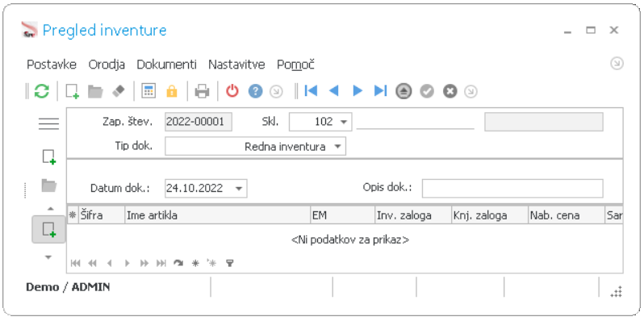
Task: Open the Dokumenti menu
Action: click(167, 65)
